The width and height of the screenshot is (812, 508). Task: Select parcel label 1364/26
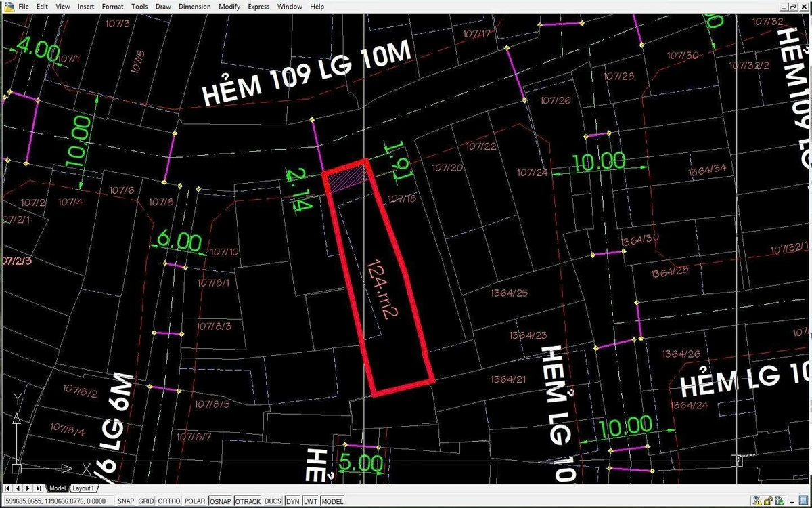click(x=681, y=354)
